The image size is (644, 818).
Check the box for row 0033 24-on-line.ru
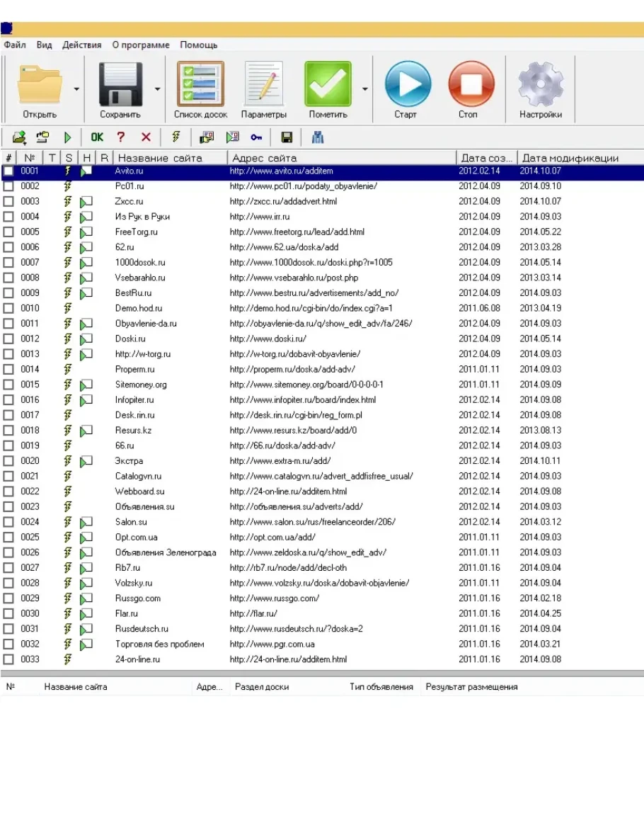pos(8,659)
